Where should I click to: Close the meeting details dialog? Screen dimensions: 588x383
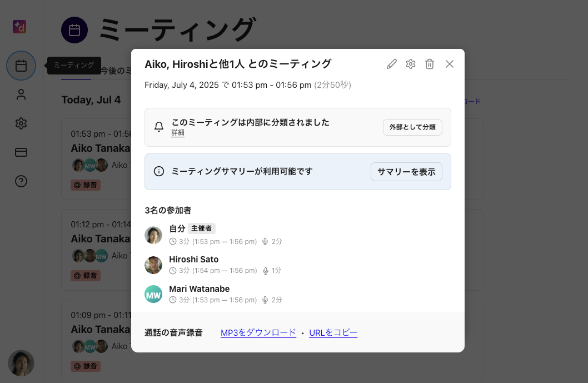450,64
